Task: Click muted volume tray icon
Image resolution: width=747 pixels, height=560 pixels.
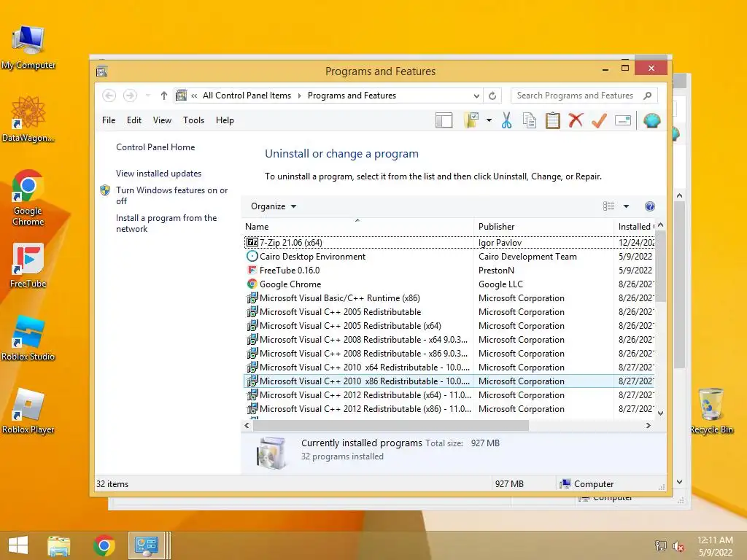Action: pyautogui.click(x=678, y=545)
